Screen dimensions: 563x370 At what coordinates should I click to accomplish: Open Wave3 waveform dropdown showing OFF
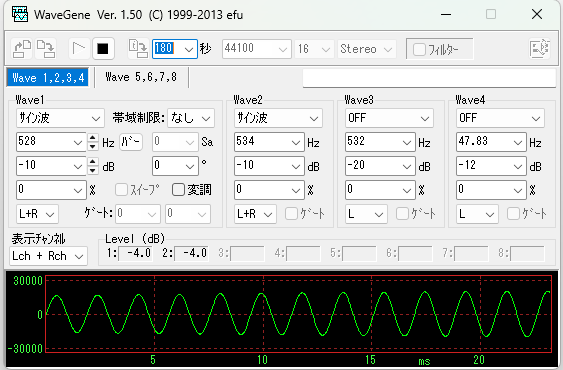click(389, 118)
